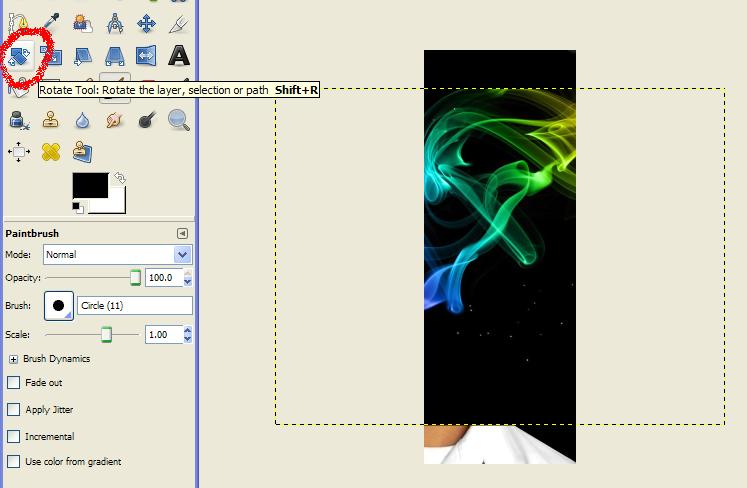
Task: Open the Mode dropdown showing Normal
Action: [118, 254]
